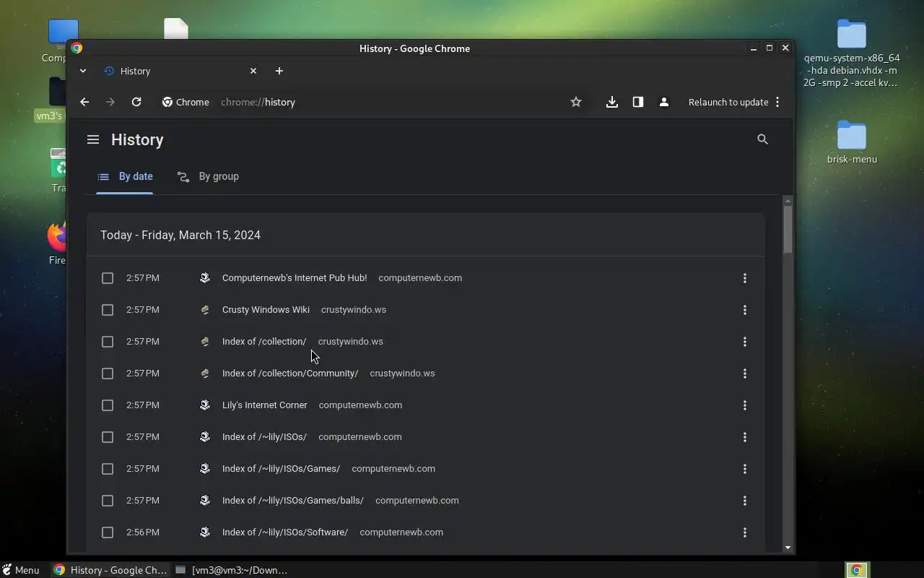Switch to the vm3 terminal taskbar item
Image resolution: width=924 pixels, height=578 pixels.
tap(232, 570)
